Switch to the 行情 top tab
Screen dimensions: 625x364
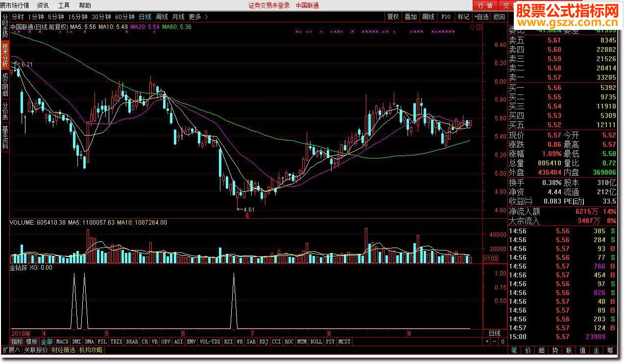[x=485, y=5]
